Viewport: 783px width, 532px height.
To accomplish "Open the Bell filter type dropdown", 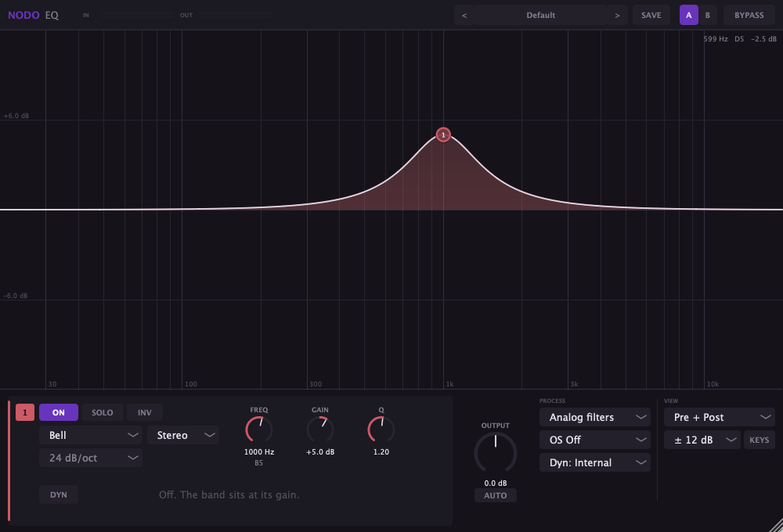I will click(x=91, y=435).
